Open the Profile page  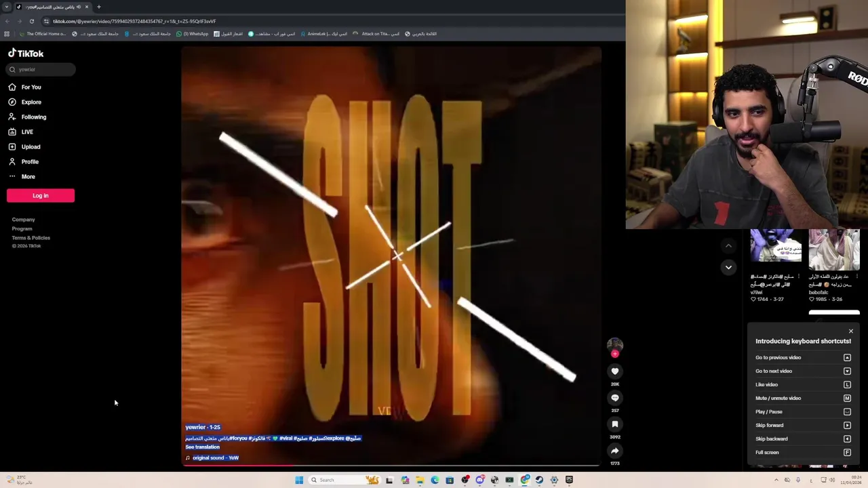24,161
